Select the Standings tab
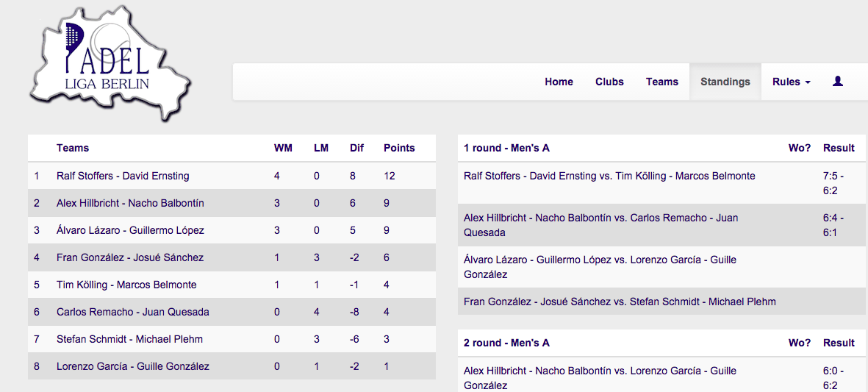Screen dimensions: 868x392 click(725, 82)
